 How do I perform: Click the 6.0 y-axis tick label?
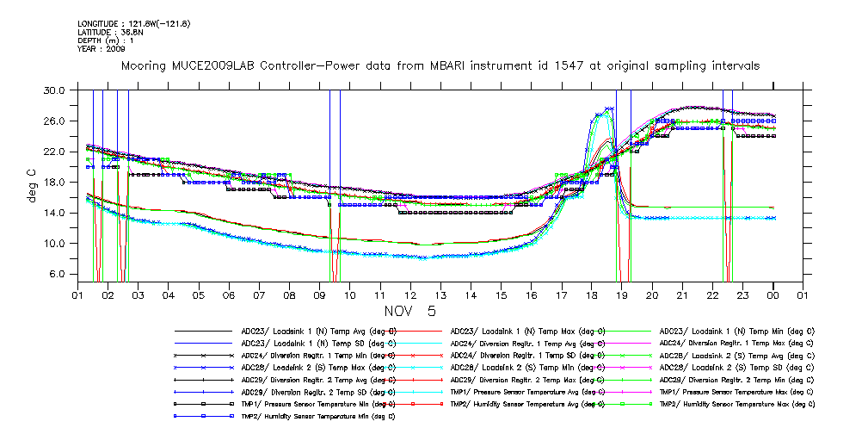click(x=57, y=274)
